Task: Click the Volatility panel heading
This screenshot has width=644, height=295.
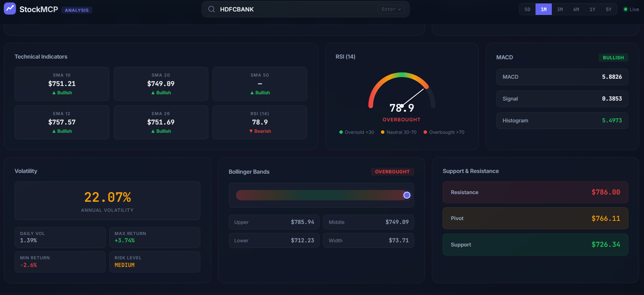Action: click(26, 171)
